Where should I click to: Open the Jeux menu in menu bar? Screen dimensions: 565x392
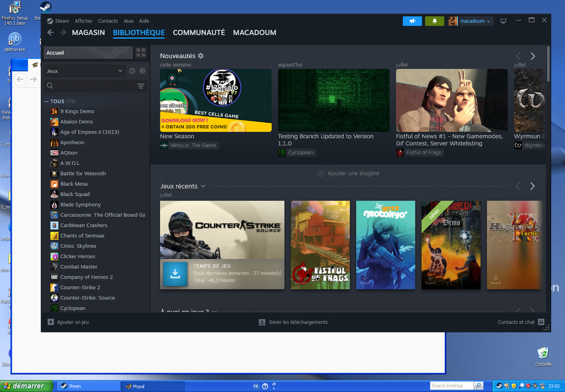click(x=128, y=21)
